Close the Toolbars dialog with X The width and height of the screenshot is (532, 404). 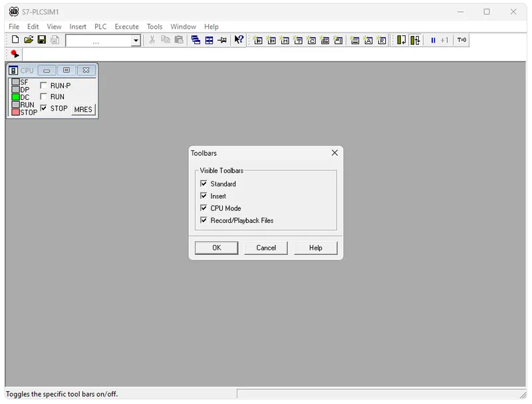tap(334, 153)
